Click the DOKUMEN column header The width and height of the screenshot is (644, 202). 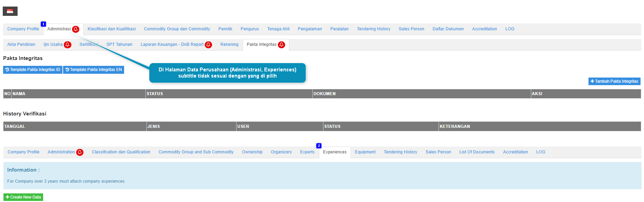point(422,94)
